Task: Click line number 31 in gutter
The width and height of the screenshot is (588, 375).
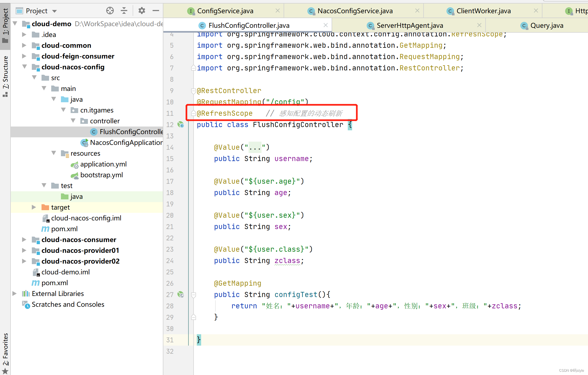Action: [170, 340]
